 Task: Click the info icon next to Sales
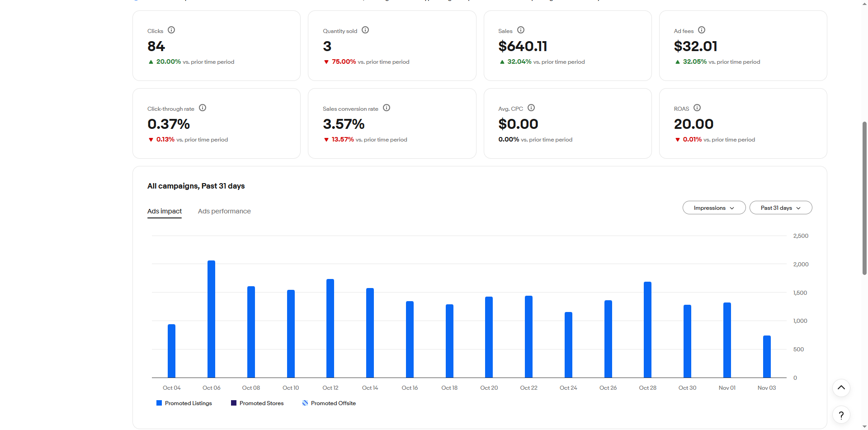coord(521,30)
